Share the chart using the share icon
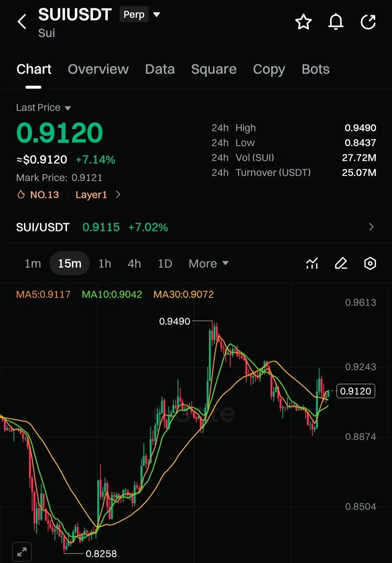The image size is (392, 563). [x=368, y=22]
